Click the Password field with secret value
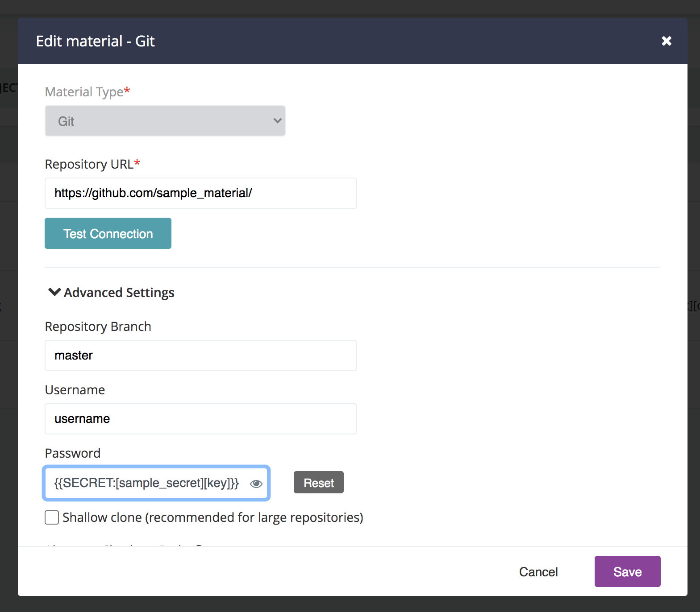The width and height of the screenshot is (700, 612). click(x=156, y=483)
